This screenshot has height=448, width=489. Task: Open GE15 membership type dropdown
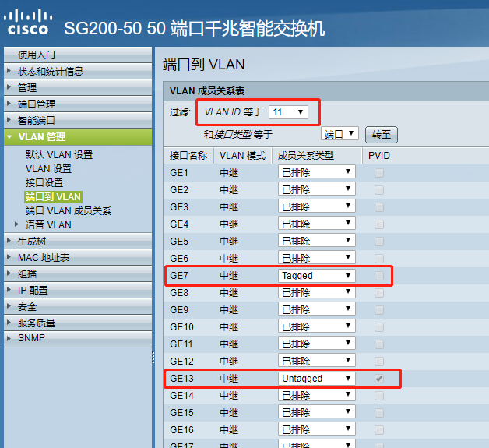317,412
